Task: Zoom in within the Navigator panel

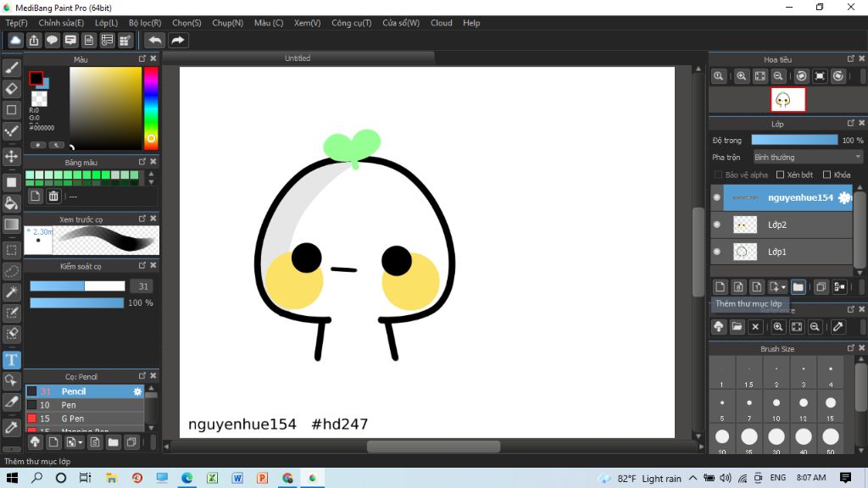Action: point(741,76)
